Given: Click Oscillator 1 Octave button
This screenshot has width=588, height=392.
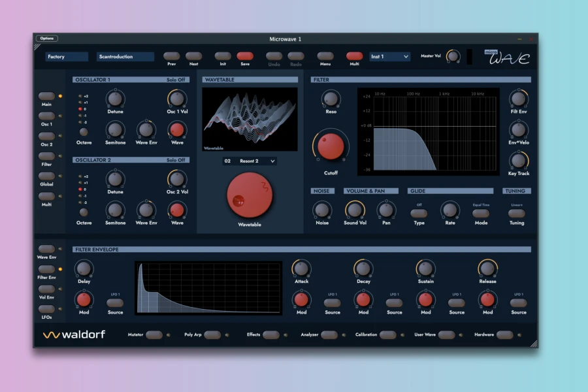Looking at the screenshot, I should pyautogui.click(x=84, y=132).
